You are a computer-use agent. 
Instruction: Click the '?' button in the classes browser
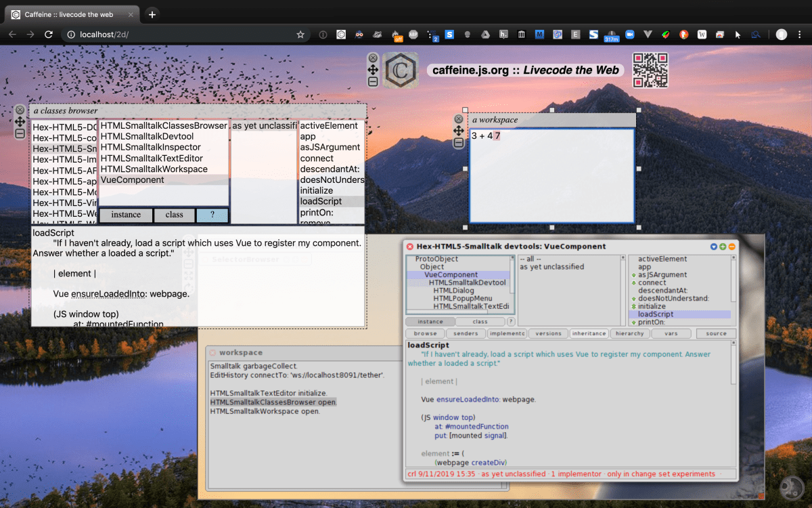pyautogui.click(x=212, y=215)
